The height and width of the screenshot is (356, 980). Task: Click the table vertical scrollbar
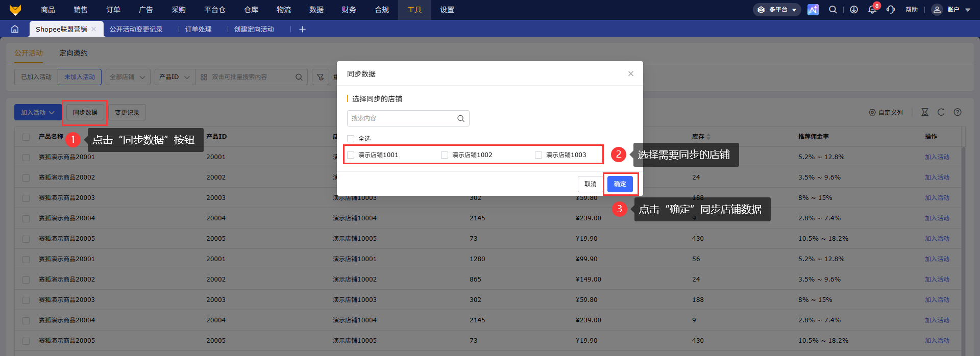click(963, 250)
